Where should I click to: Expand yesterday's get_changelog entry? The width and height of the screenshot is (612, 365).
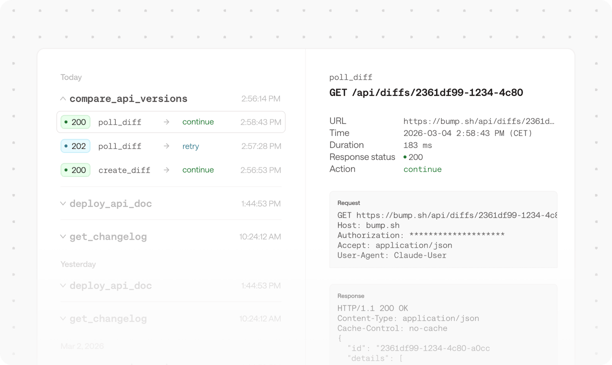(x=63, y=319)
